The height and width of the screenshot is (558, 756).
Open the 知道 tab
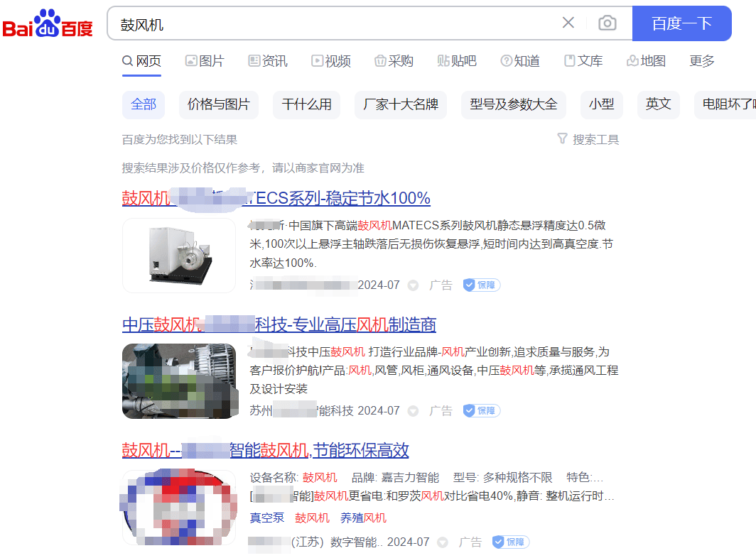coord(520,61)
